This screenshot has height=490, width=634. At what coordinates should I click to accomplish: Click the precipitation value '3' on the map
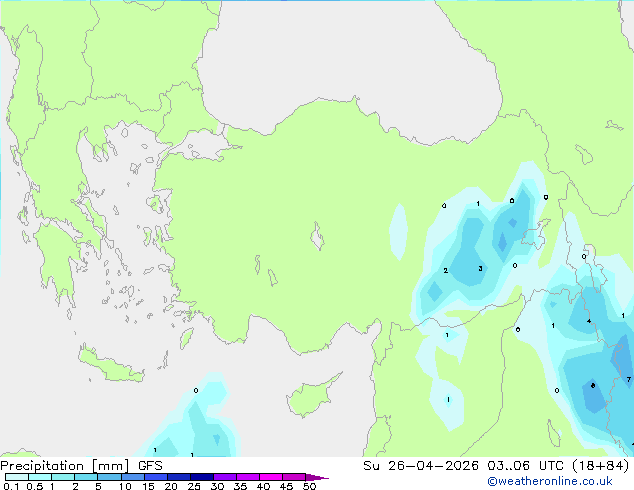[480, 268]
